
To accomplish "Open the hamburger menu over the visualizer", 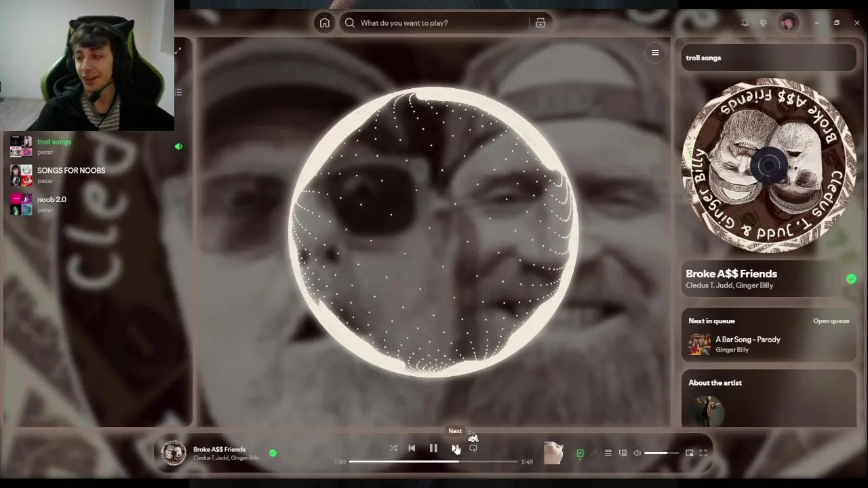I will (655, 52).
